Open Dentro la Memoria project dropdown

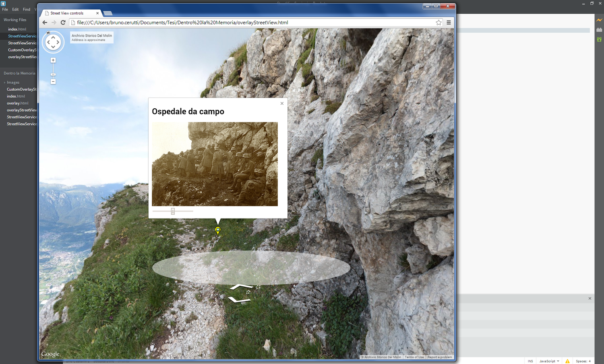click(x=19, y=73)
